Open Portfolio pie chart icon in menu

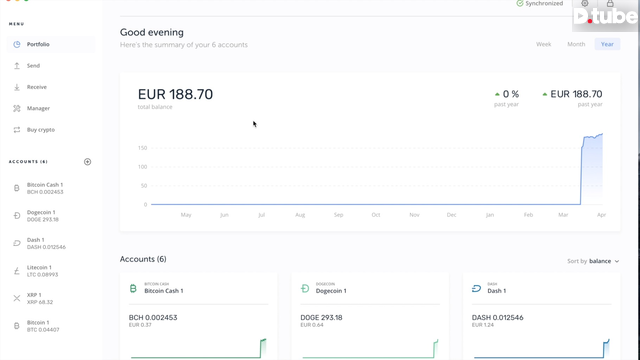point(17,44)
